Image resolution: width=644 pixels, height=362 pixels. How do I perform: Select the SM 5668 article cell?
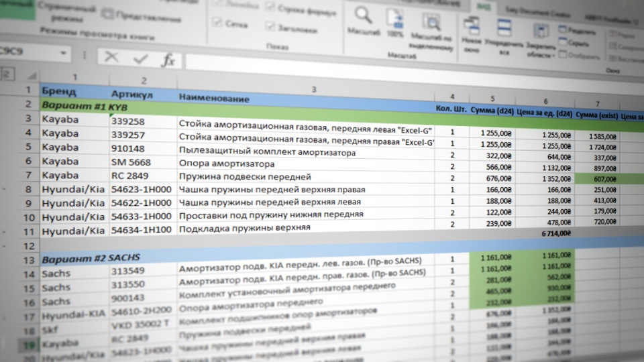tap(143, 162)
